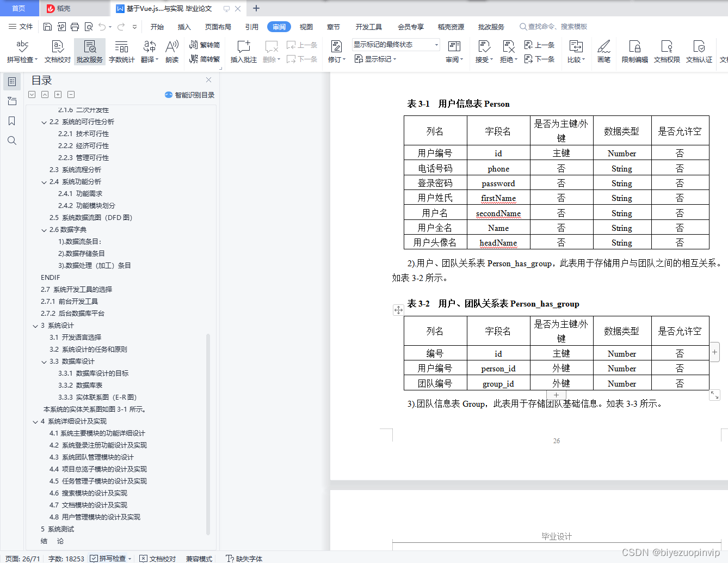Open the 批改服务 icon in the ribbon

click(90, 52)
